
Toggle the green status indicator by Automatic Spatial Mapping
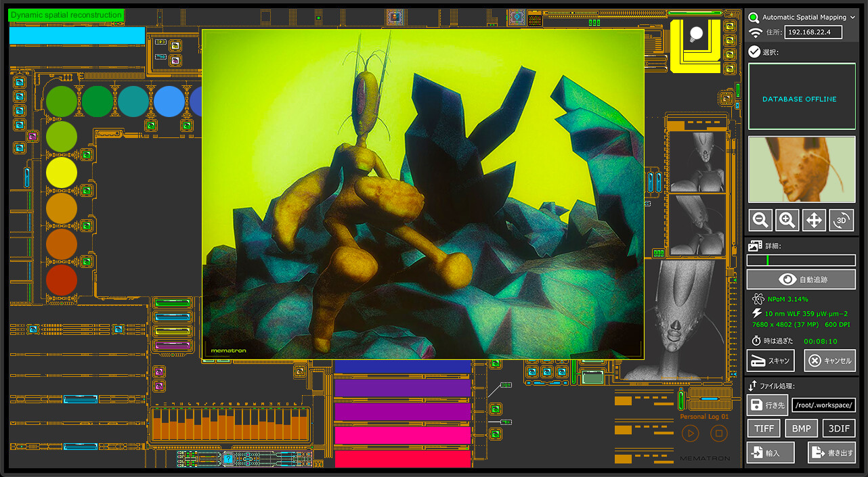point(754,18)
